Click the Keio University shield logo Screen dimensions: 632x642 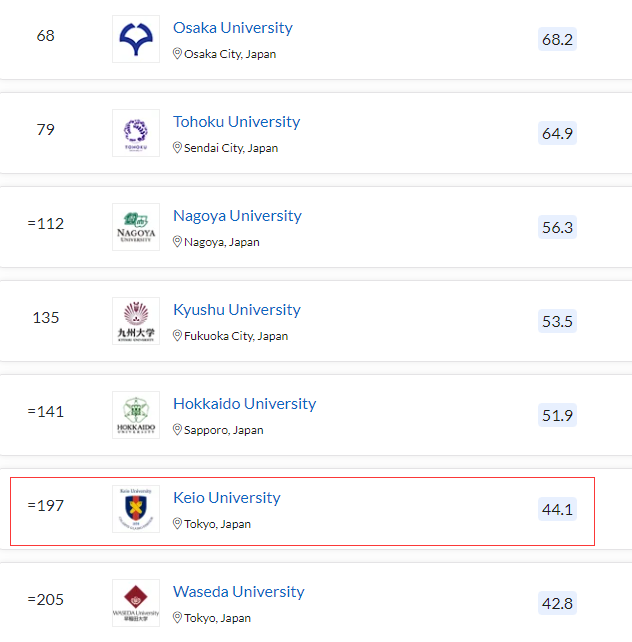pos(136,509)
